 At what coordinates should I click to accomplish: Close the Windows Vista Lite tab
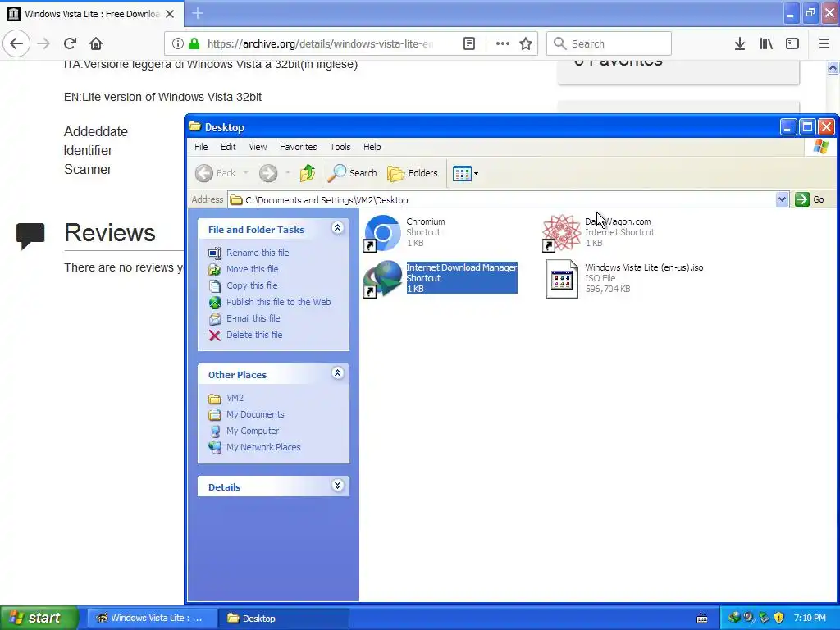click(170, 14)
